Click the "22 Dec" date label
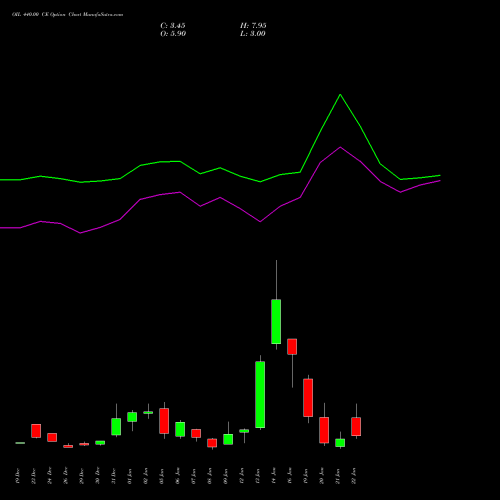 click(34, 476)
